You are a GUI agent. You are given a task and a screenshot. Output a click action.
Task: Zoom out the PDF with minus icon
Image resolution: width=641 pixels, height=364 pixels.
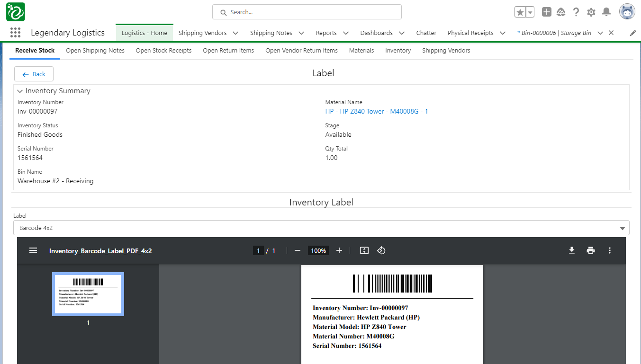pos(298,250)
